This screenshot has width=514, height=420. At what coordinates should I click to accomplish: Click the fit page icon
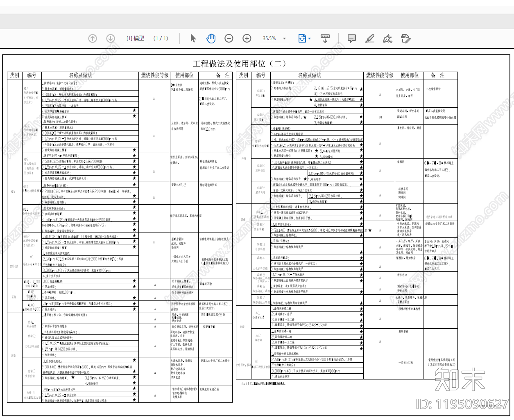[x=302, y=38]
